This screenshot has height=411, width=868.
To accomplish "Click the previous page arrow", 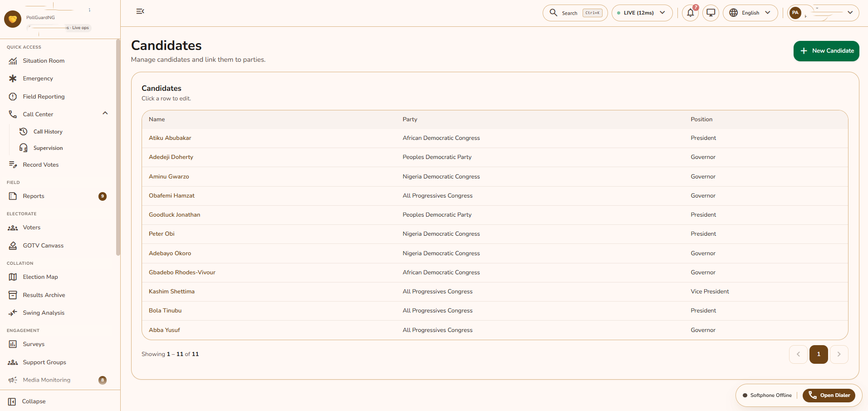I will coord(798,354).
